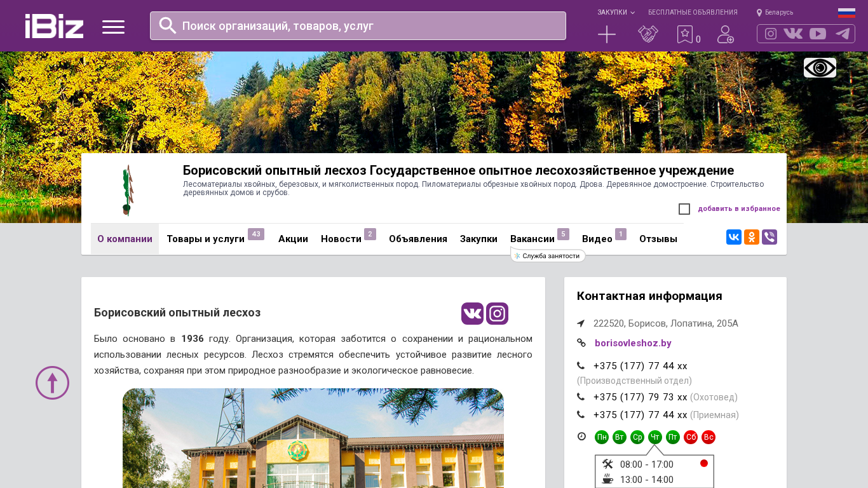
Task: Open the Объявления tab
Action: (418, 239)
